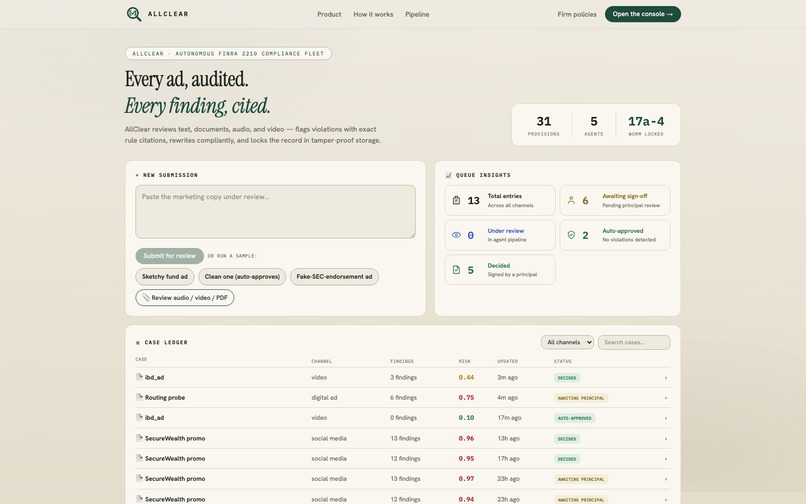Click the Open the console button

click(x=643, y=14)
